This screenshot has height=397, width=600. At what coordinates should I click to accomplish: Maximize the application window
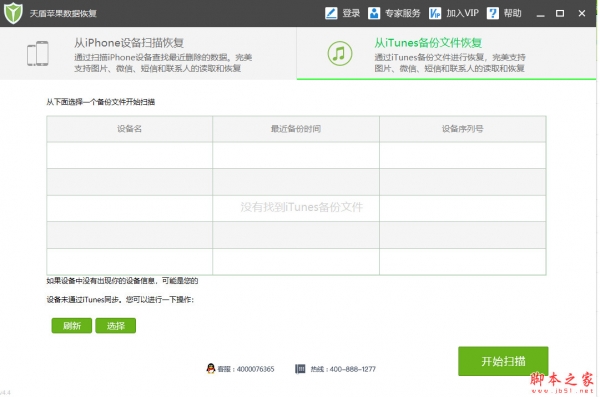click(560, 13)
